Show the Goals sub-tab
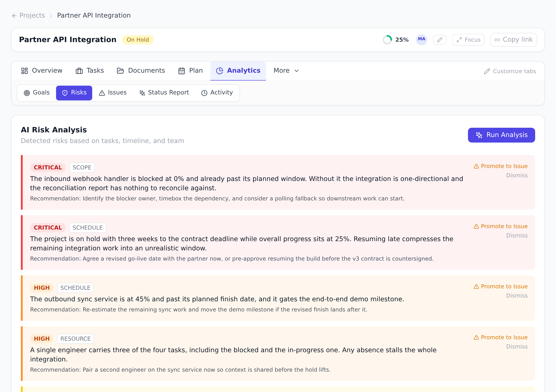This screenshot has height=392, width=556. point(37,93)
